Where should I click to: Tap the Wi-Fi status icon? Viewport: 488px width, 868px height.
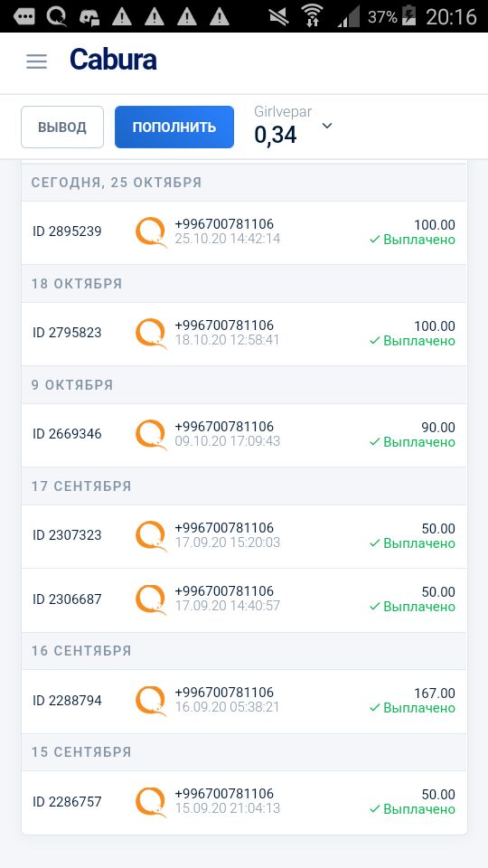point(314,16)
